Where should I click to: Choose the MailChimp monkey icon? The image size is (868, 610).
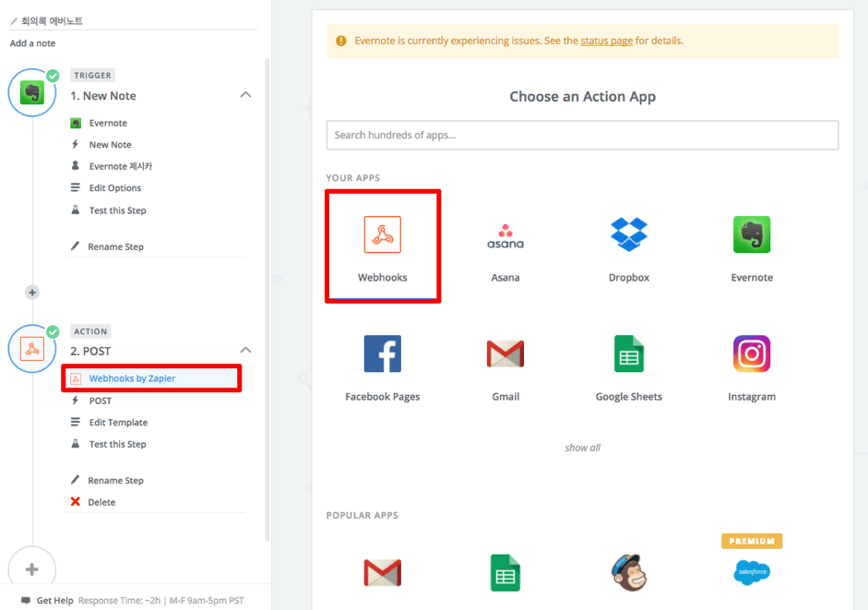tap(629, 572)
